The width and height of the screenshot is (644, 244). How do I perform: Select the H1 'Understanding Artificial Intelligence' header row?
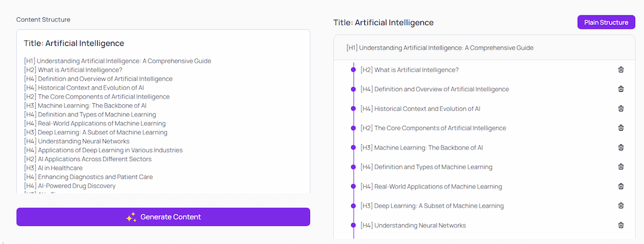[439, 48]
